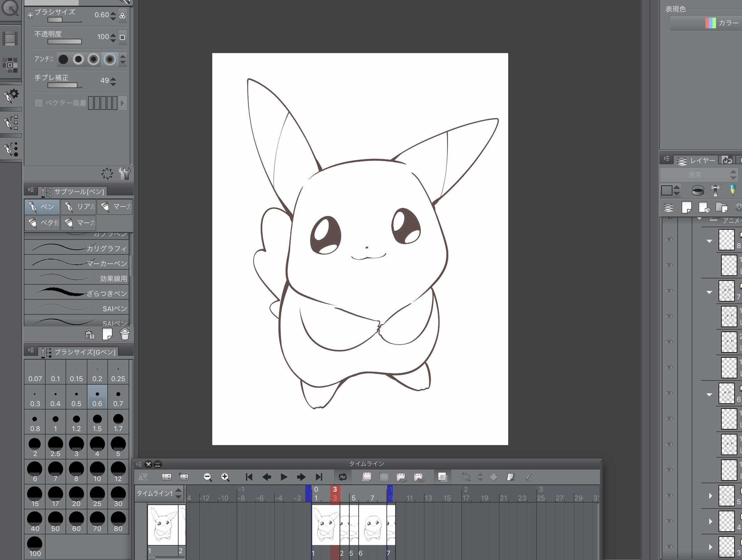Jump to the first timeline frame
Image resolution: width=742 pixels, height=560 pixels.
(249, 477)
